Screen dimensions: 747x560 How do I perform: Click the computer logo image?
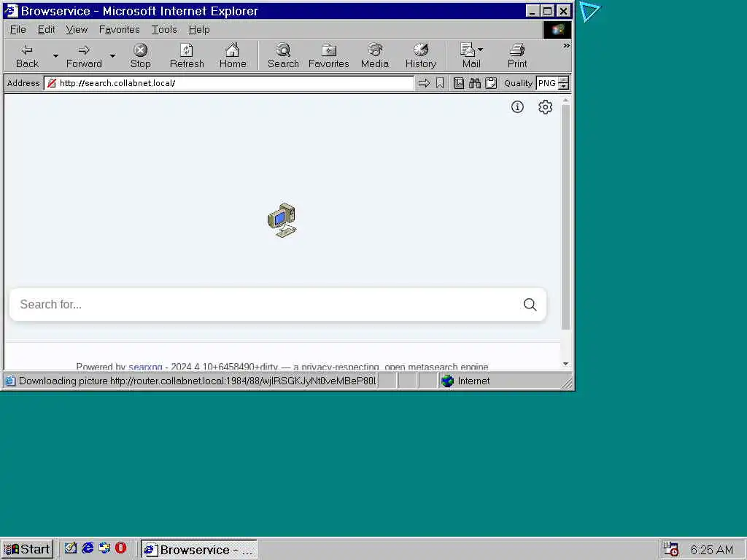click(x=282, y=220)
